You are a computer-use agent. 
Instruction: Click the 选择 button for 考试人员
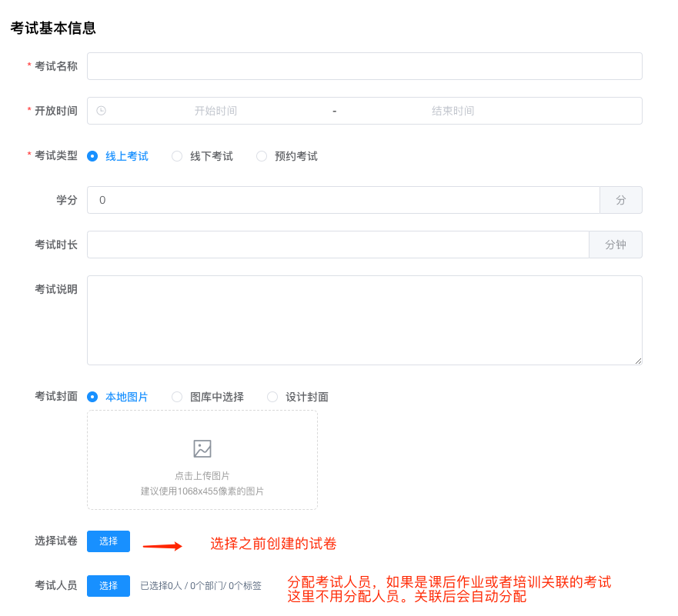[x=109, y=586]
